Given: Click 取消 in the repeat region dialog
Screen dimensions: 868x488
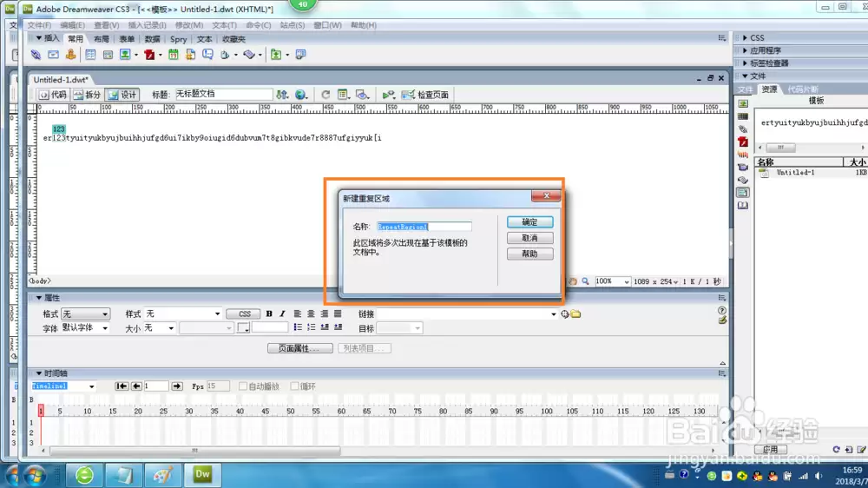Looking at the screenshot, I should (x=529, y=238).
